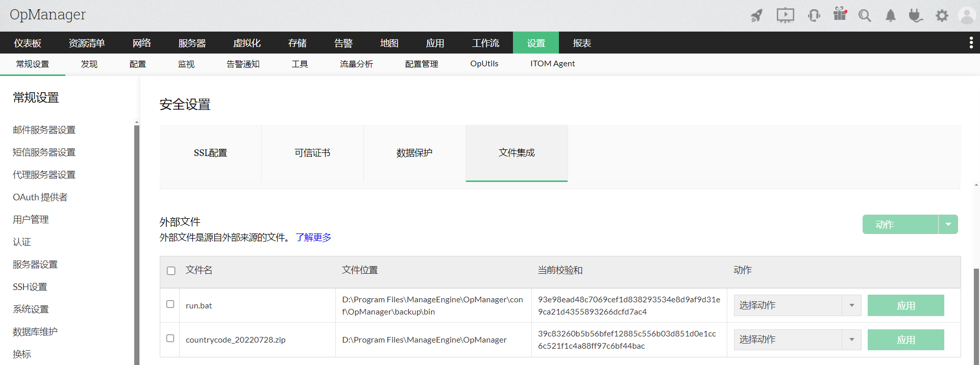Expand the 动作 button dropdown arrow
980x365 pixels.
(x=948, y=224)
